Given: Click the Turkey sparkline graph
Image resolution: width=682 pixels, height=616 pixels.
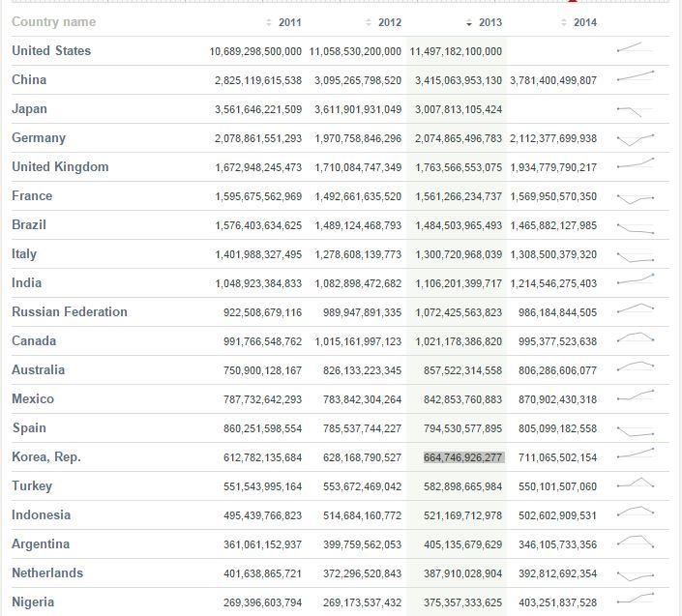Looking at the screenshot, I should click(636, 483).
